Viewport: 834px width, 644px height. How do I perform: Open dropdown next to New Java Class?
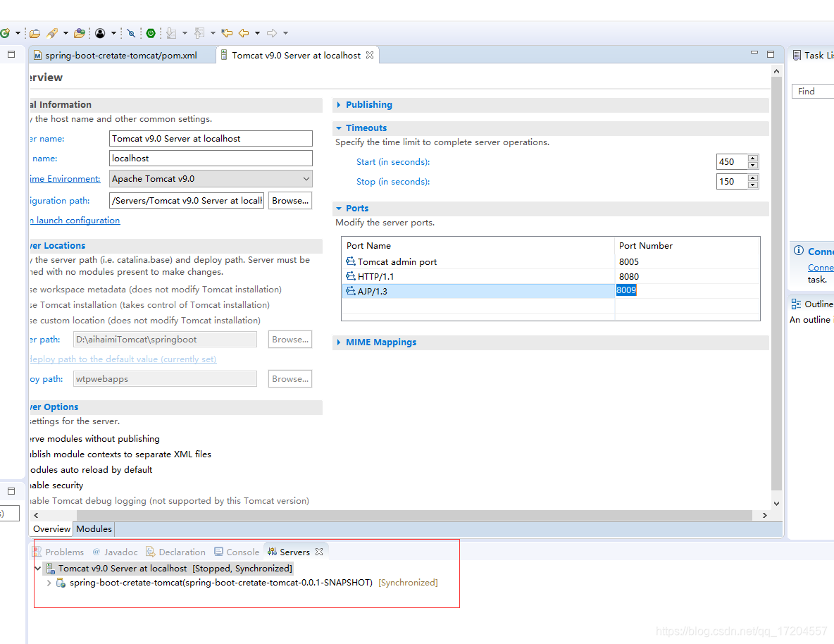click(18, 33)
